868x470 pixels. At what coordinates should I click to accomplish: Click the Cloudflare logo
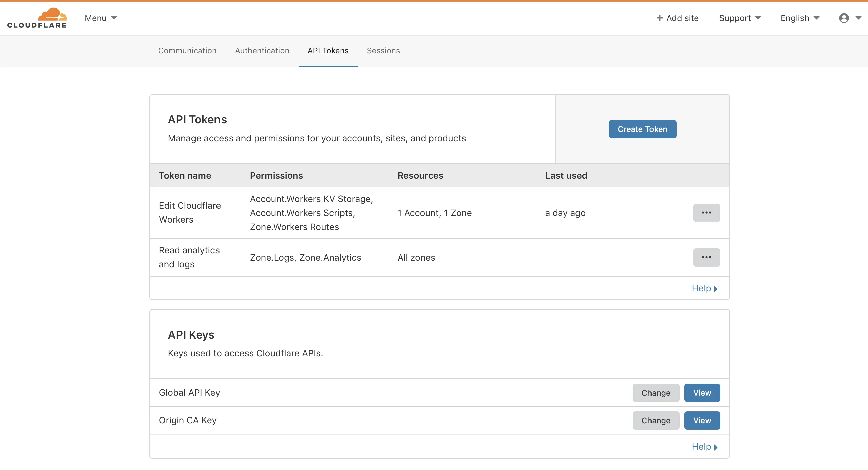point(37,18)
